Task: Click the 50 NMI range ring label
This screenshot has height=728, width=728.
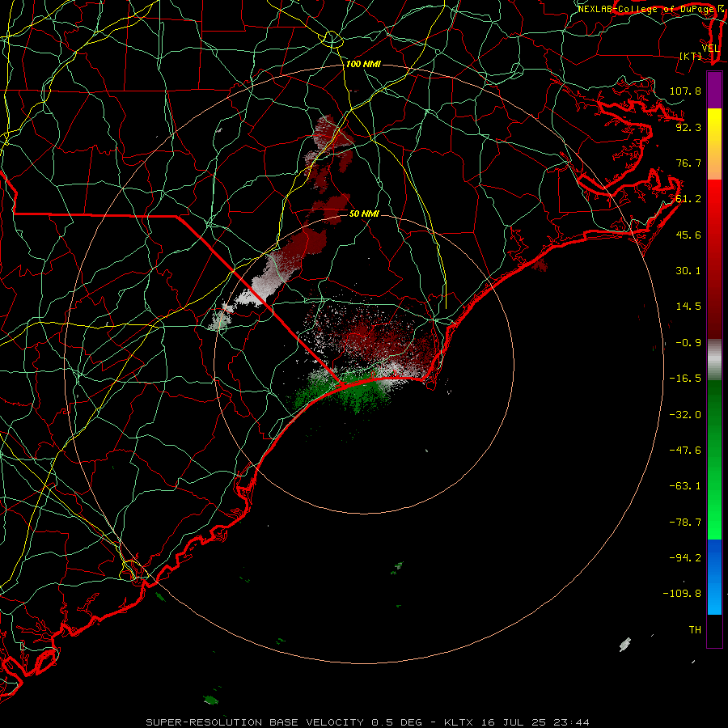Action: 363,214
